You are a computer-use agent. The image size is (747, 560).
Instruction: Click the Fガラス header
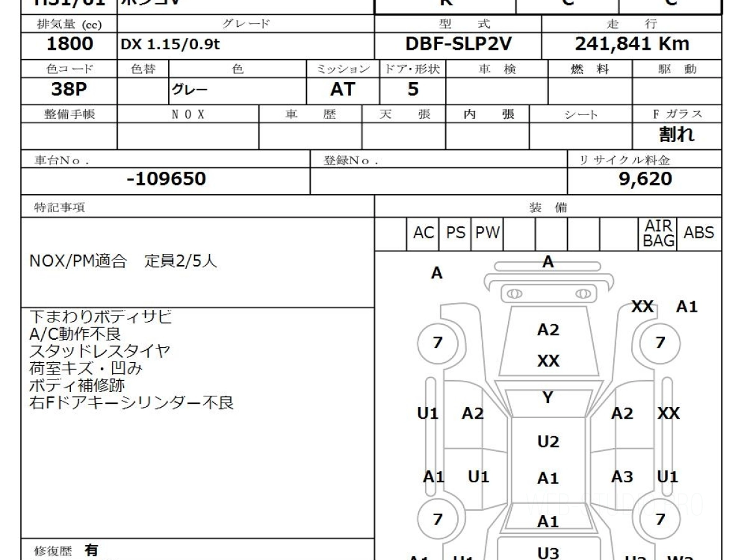(677, 114)
